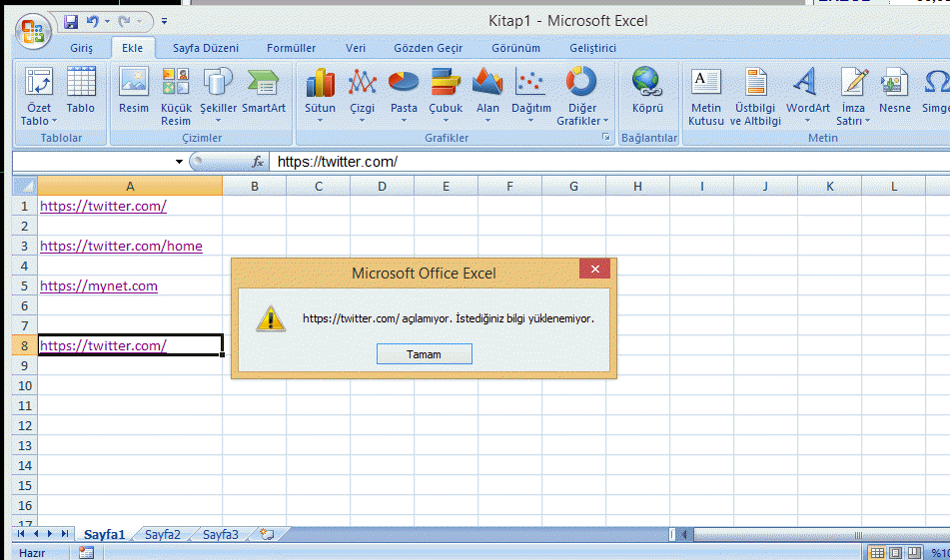
Task: Expand Diğer Grafikler chart options
Action: tap(582, 97)
